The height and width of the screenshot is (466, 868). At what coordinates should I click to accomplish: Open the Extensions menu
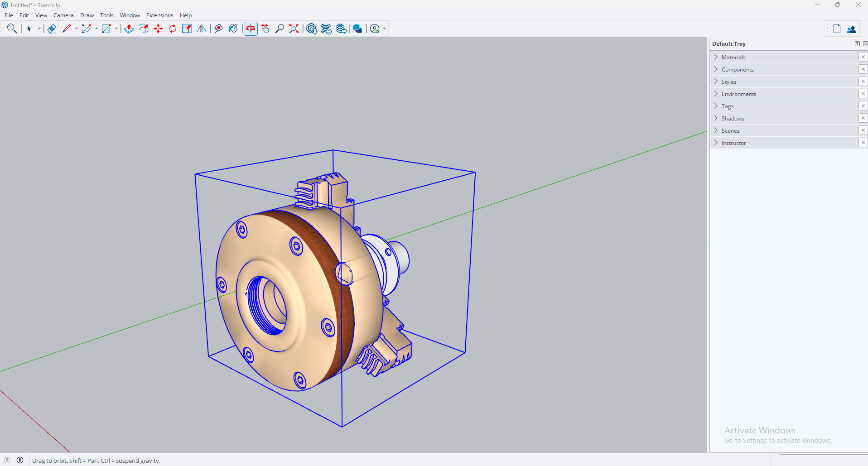159,15
